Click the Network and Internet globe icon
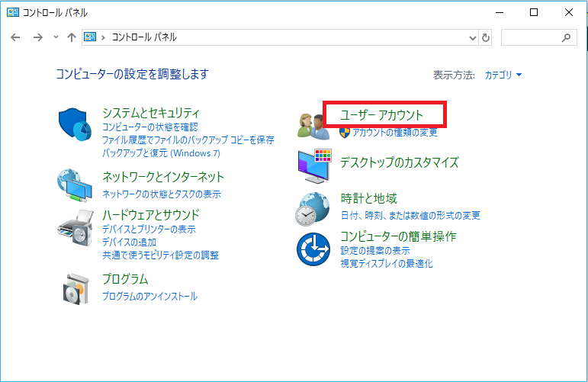The height and width of the screenshot is (382, 588). click(75, 185)
